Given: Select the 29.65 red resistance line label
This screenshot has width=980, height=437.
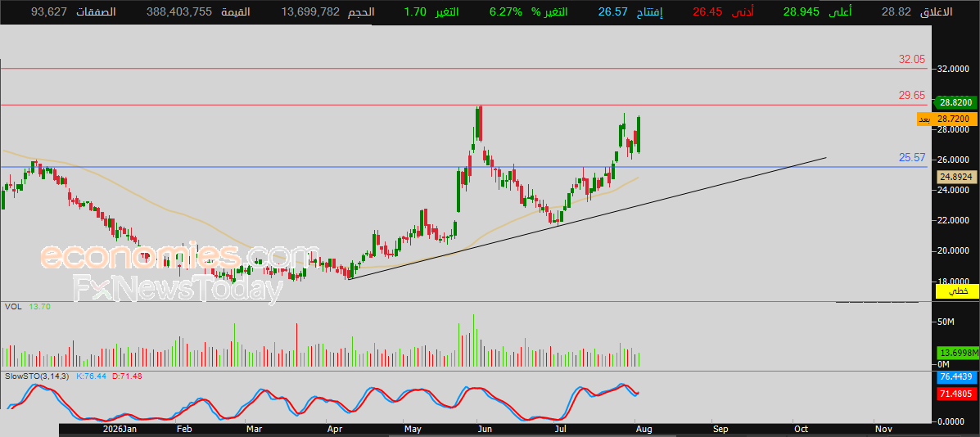Looking at the screenshot, I should coord(911,96).
